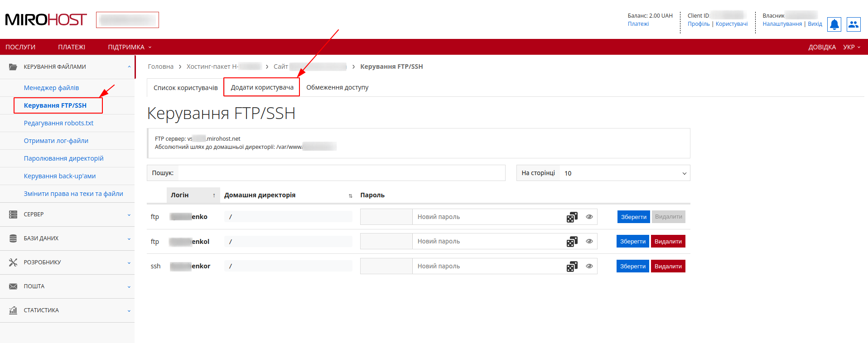Click the Статистика chart icon
The image size is (868, 343).
[13, 310]
